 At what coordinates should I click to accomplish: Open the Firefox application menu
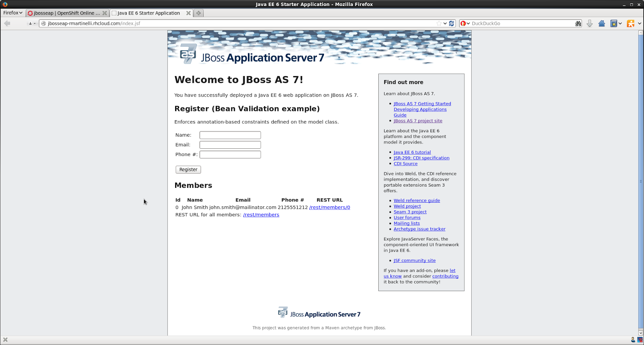pos(12,13)
